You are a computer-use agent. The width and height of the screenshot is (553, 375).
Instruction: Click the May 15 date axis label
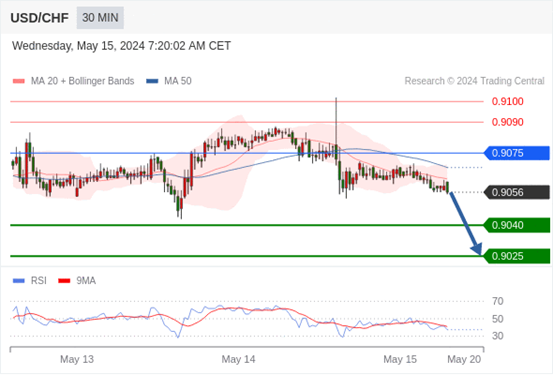click(x=400, y=359)
